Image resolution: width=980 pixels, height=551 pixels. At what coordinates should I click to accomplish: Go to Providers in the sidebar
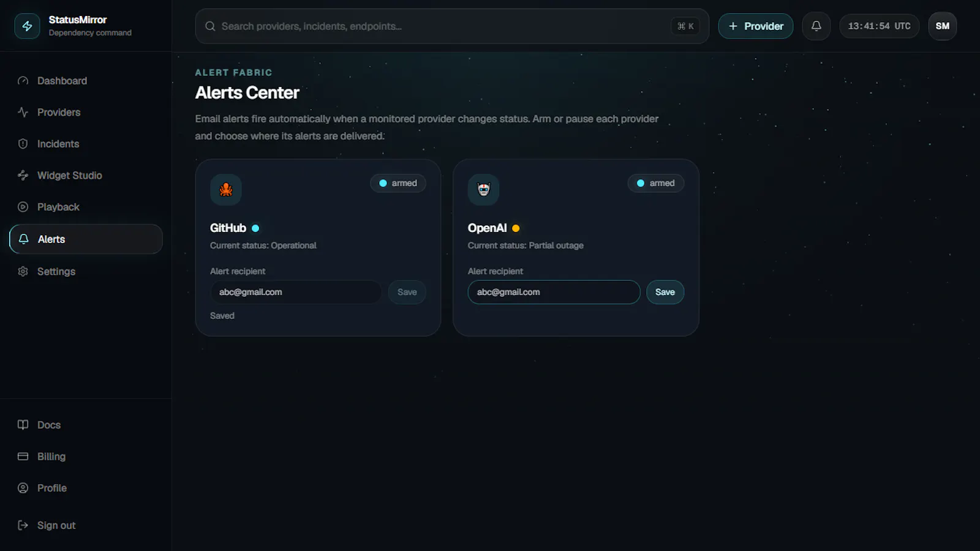tap(86, 112)
